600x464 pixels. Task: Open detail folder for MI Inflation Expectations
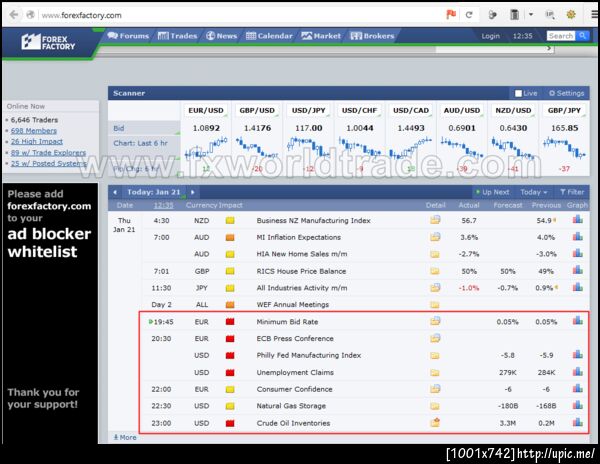(x=435, y=237)
